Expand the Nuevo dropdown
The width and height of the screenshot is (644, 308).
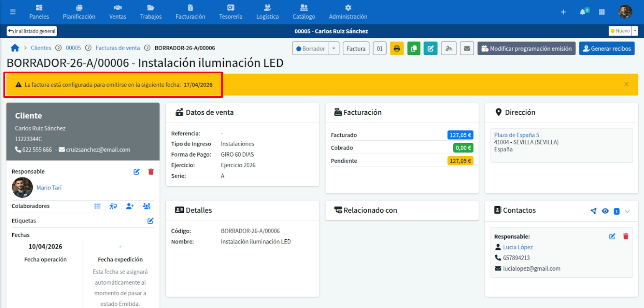pyautogui.click(x=635, y=31)
